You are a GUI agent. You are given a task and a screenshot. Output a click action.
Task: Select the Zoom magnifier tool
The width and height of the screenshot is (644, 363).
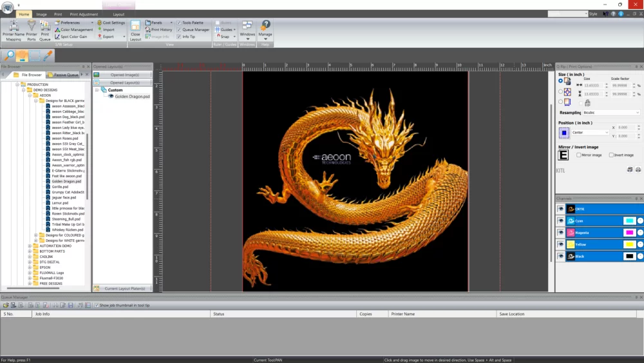[x=9, y=55]
